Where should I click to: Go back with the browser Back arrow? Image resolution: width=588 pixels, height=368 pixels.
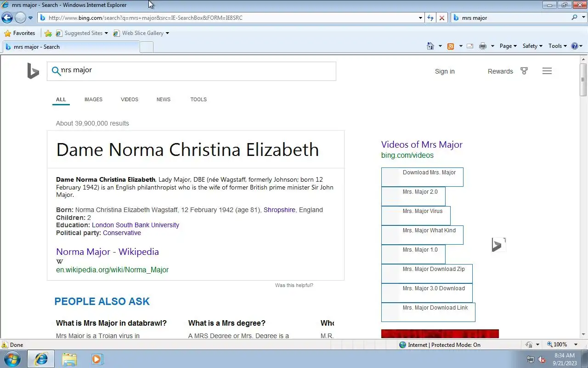coord(7,18)
